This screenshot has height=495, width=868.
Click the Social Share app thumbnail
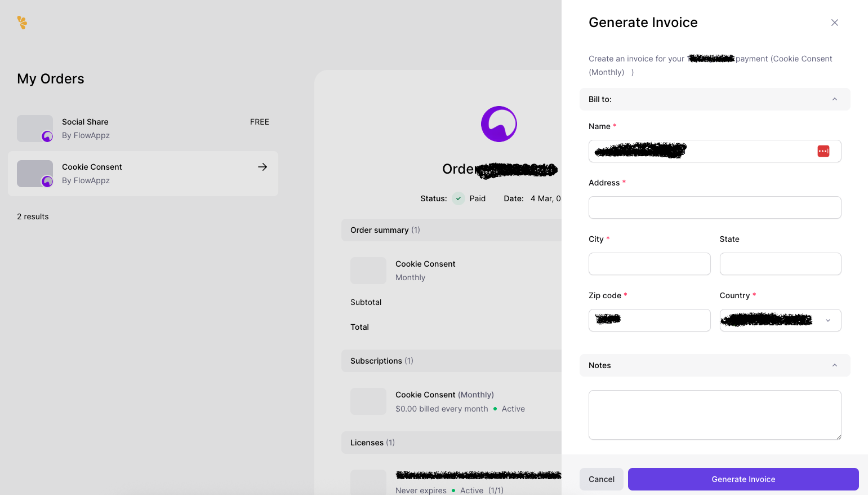tap(35, 129)
